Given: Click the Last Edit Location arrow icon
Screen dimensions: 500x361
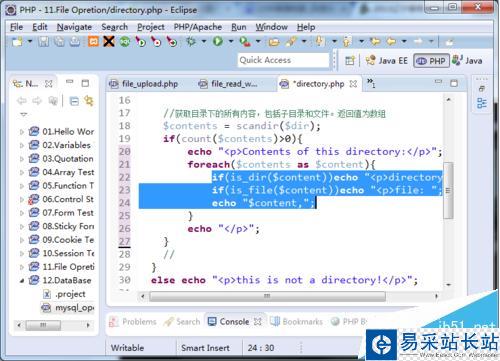Looking at the screenshot, I should click(x=376, y=41).
